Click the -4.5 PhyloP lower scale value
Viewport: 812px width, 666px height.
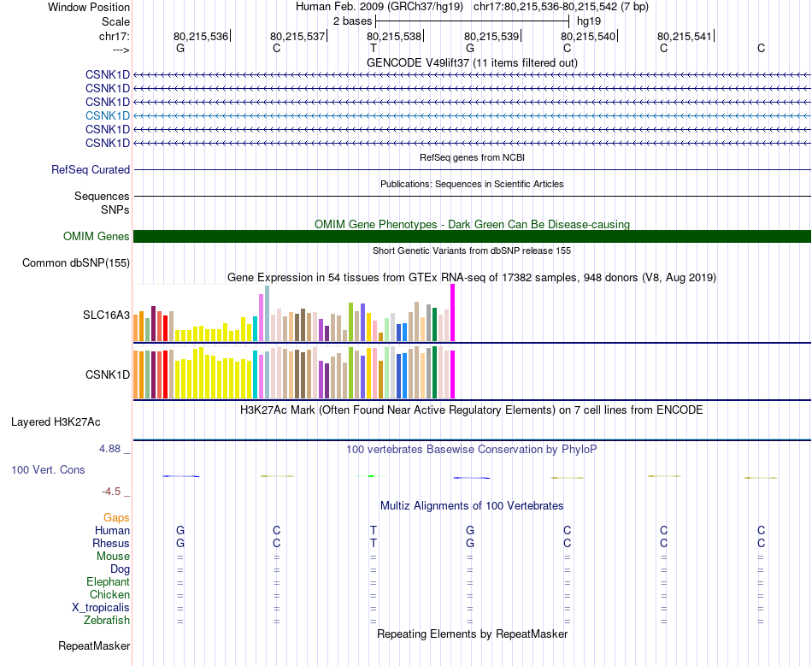(x=111, y=491)
